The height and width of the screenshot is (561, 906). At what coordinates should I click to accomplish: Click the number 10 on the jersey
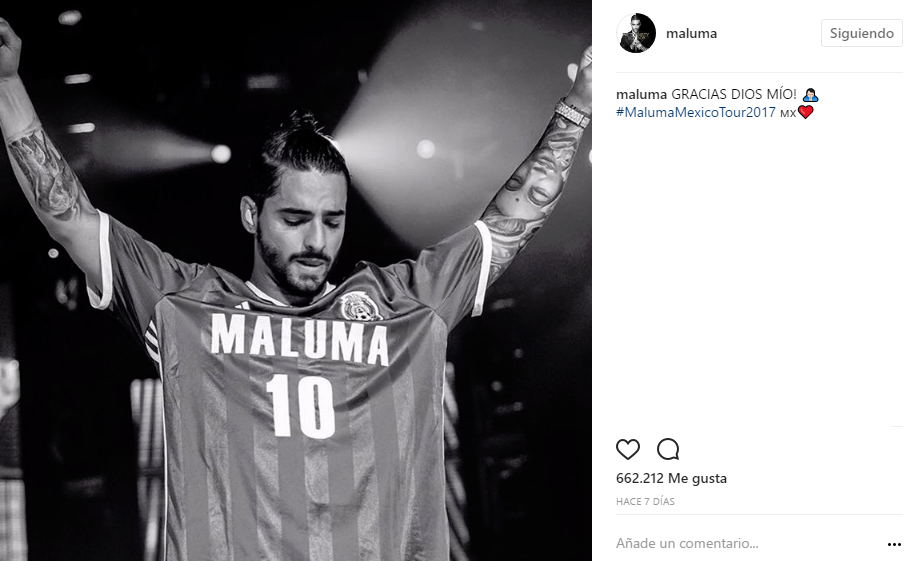pos(300,405)
